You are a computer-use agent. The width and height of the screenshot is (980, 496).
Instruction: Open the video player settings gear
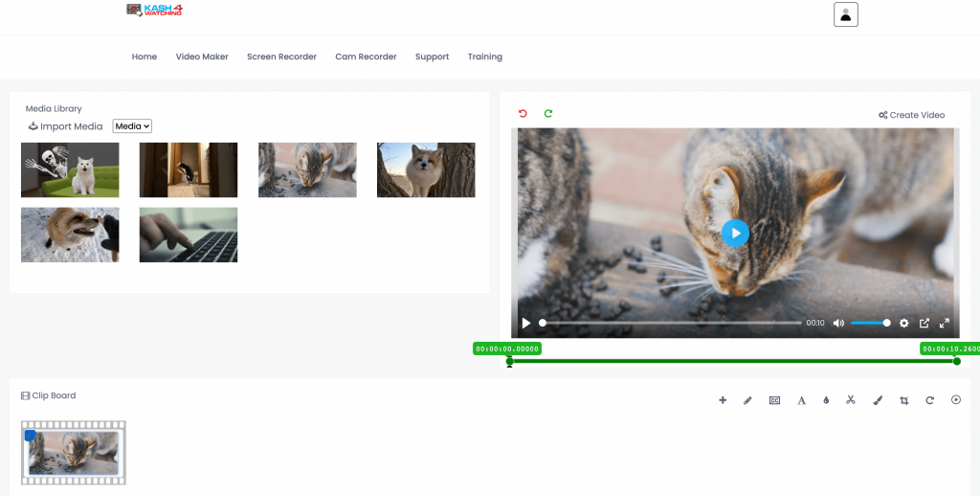pos(903,324)
